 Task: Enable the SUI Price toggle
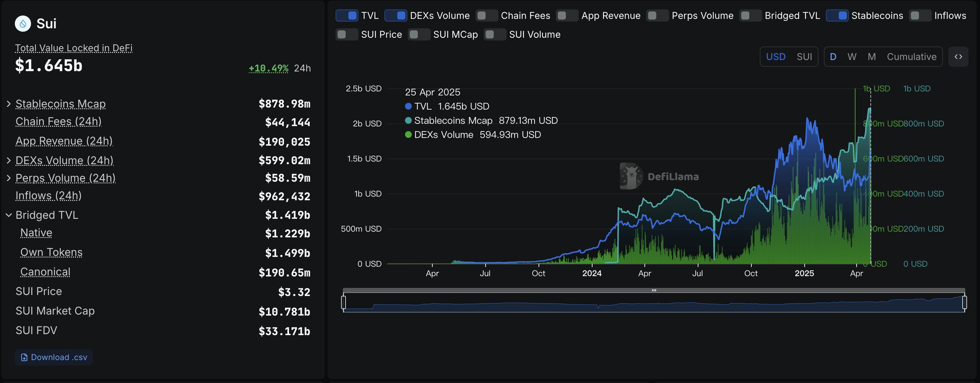tap(347, 35)
